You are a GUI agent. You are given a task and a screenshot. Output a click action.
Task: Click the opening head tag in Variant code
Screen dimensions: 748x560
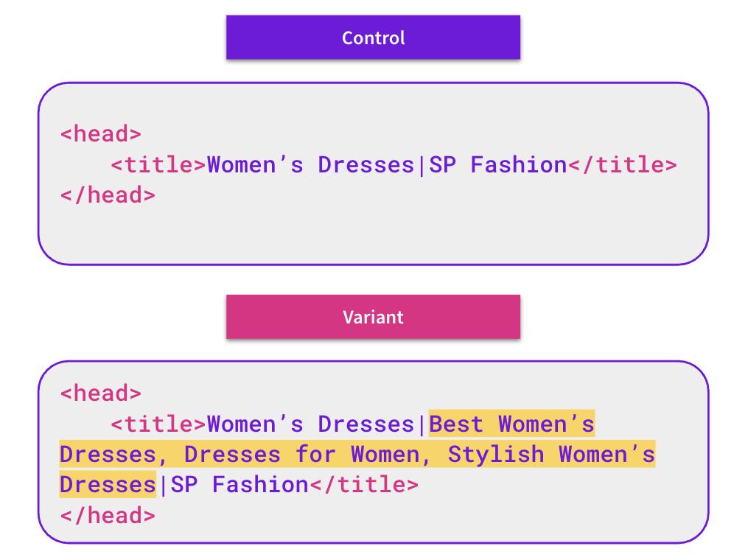[x=100, y=393]
